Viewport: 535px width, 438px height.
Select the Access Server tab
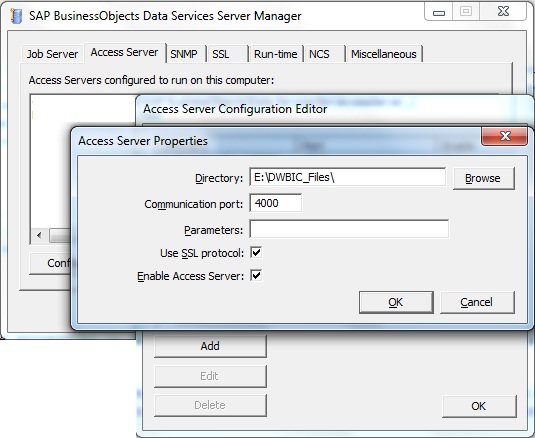pos(125,52)
